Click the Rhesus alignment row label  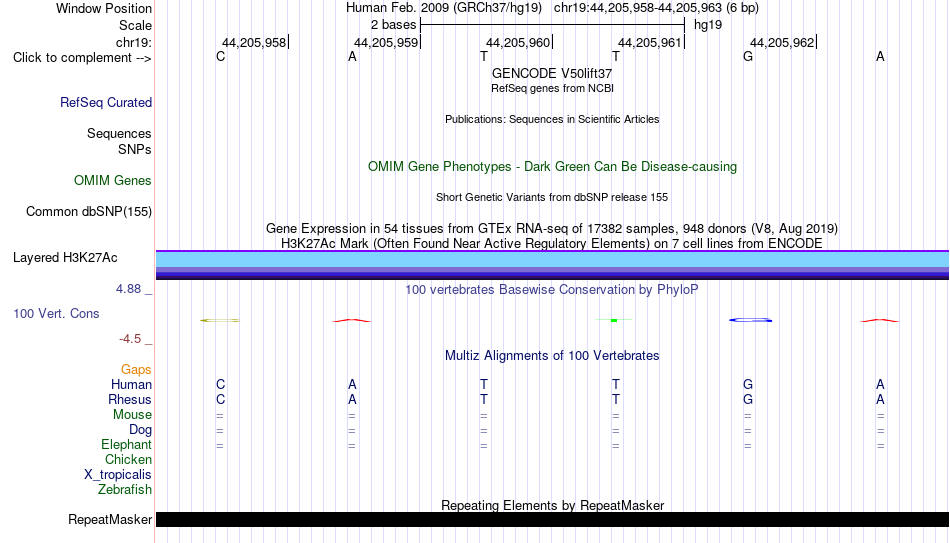[130, 400]
